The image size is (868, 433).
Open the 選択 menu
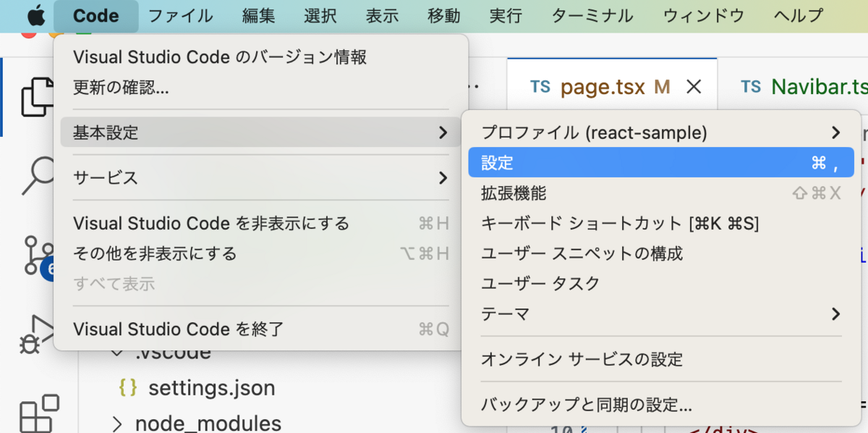tap(320, 15)
